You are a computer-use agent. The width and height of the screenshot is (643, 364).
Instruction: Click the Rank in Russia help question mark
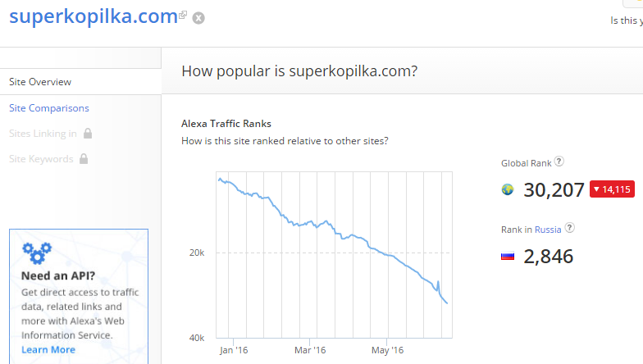click(x=569, y=228)
